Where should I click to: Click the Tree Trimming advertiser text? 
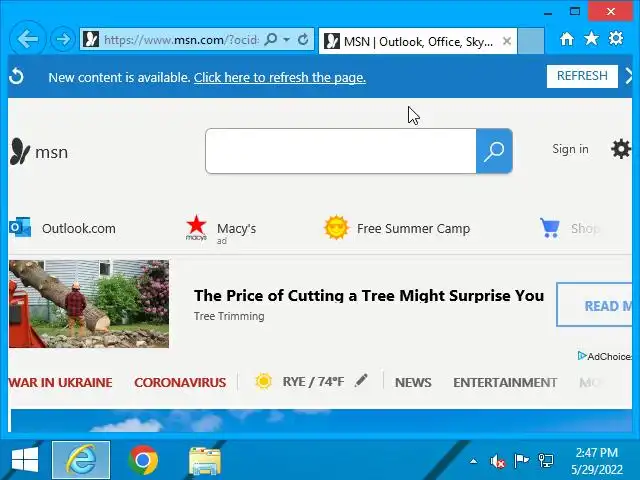click(229, 316)
